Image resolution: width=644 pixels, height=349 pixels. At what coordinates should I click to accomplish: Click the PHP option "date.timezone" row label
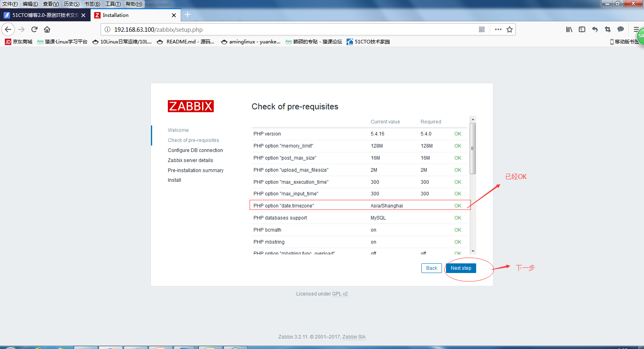tap(284, 206)
